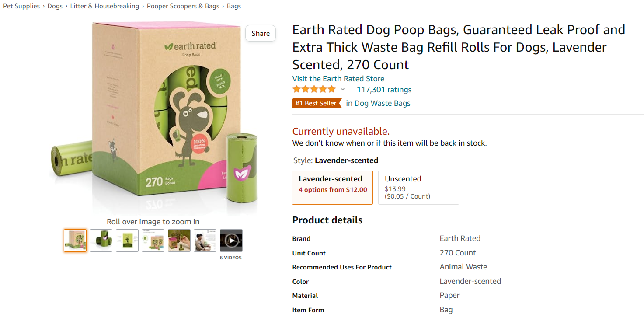Image resolution: width=644 pixels, height=321 pixels.
Task: Select the second thumbnail showing green rolls
Action: point(101,241)
